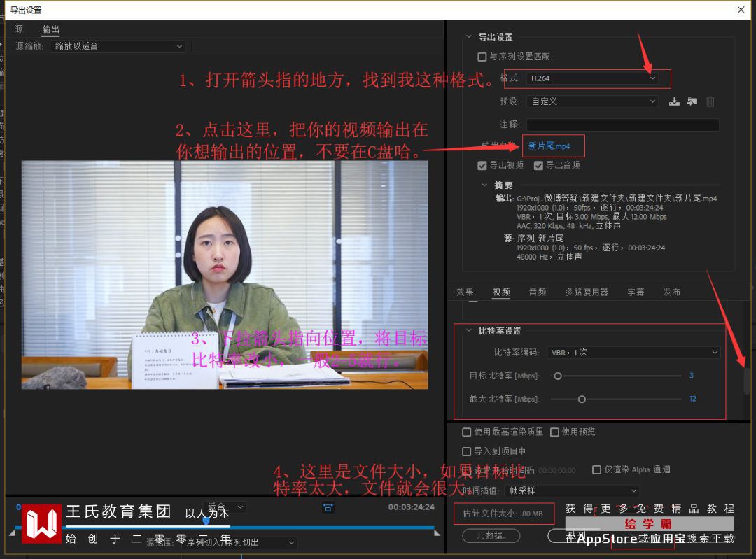This screenshot has height=559, width=756.
Task: Click output name link 新片尾.mp4
Action: click(549, 146)
